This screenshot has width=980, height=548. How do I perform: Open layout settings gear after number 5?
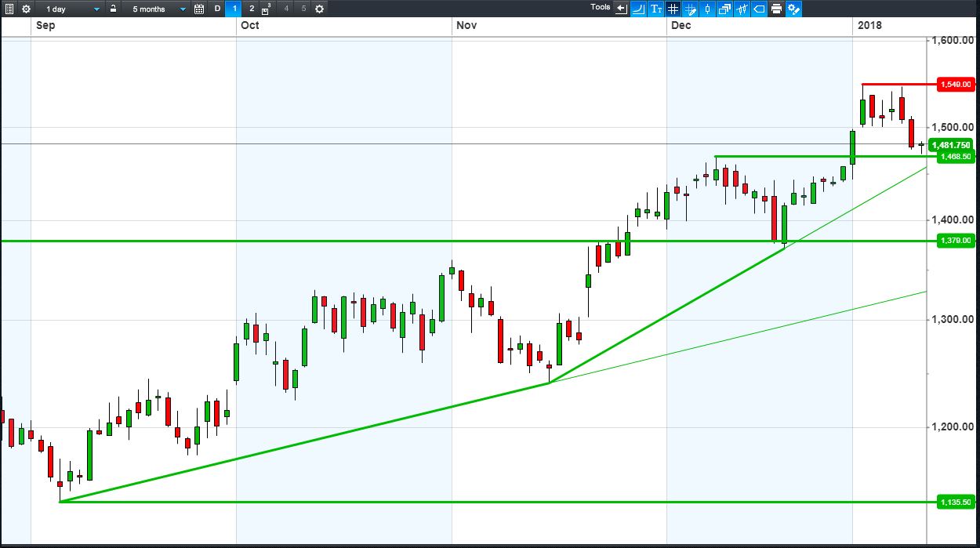pyautogui.click(x=319, y=9)
